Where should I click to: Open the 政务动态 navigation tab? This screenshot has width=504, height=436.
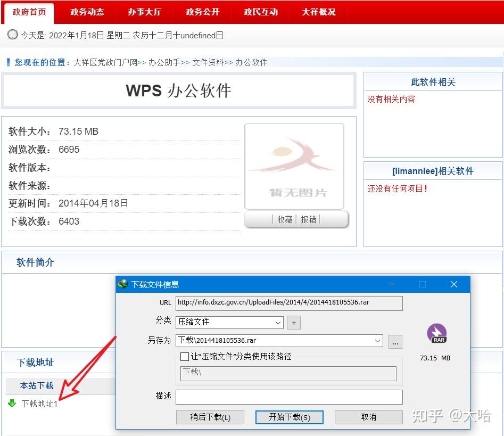point(87,12)
